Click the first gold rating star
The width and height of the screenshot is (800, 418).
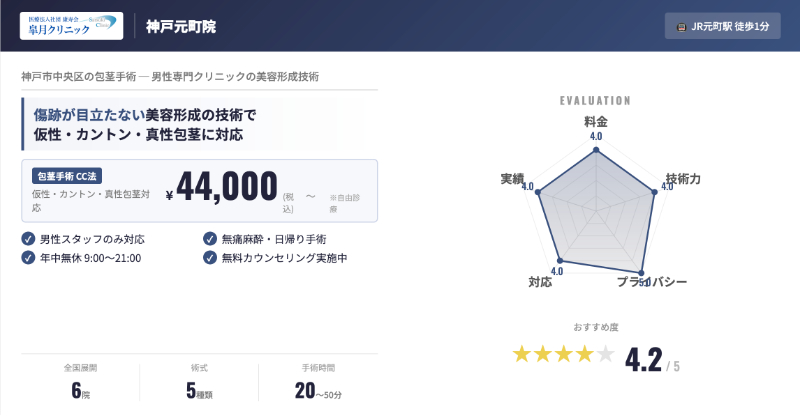point(522,354)
